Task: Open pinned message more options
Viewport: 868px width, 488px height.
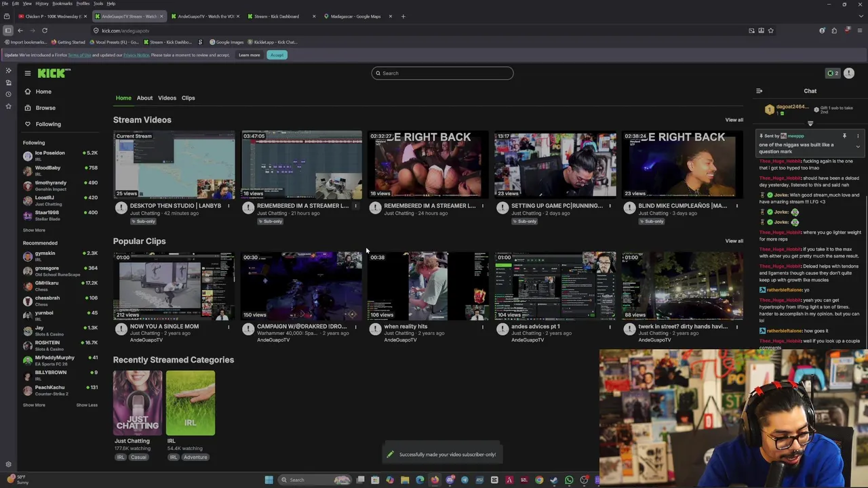Action: coord(858,136)
